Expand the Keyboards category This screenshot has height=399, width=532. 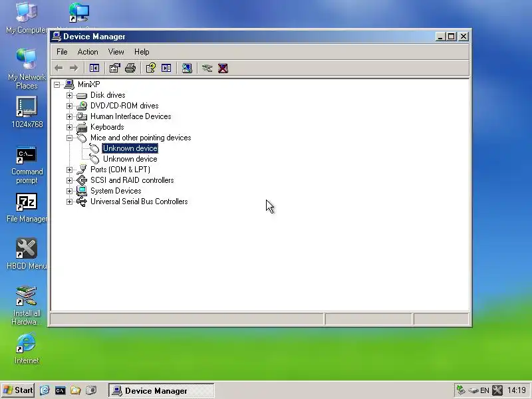click(x=70, y=127)
